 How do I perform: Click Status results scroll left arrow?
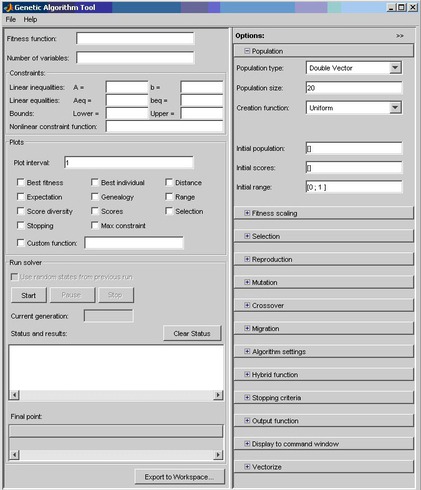14,395
